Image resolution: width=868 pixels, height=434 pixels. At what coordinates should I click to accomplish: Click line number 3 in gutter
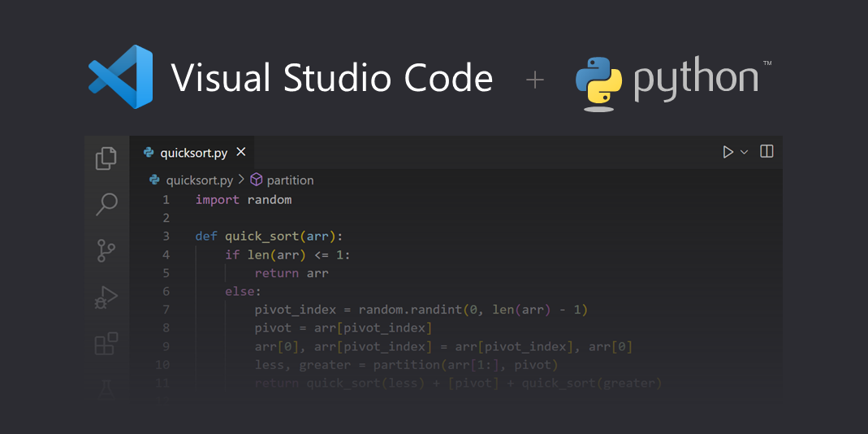click(x=166, y=237)
